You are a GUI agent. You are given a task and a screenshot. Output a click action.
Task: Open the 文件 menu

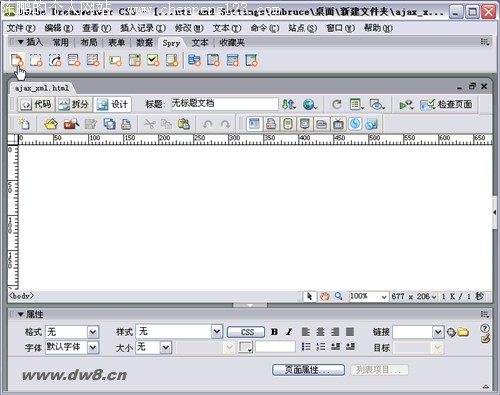pyautogui.click(x=21, y=28)
